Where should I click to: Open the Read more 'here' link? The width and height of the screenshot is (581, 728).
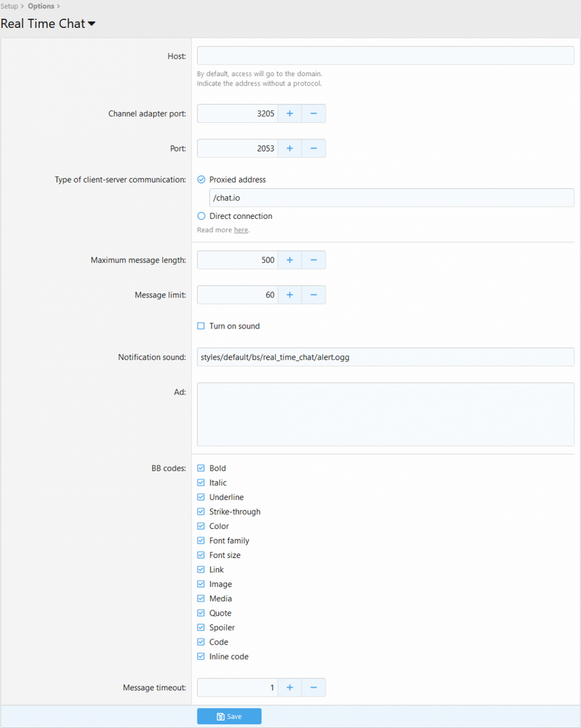[x=241, y=230]
